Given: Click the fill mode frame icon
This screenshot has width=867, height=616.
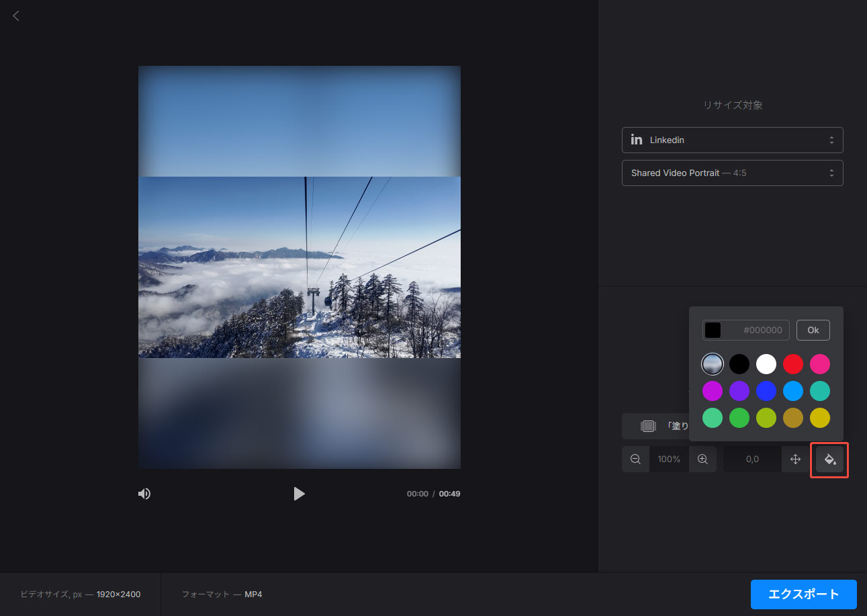Looking at the screenshot, I should coord(648,426).
